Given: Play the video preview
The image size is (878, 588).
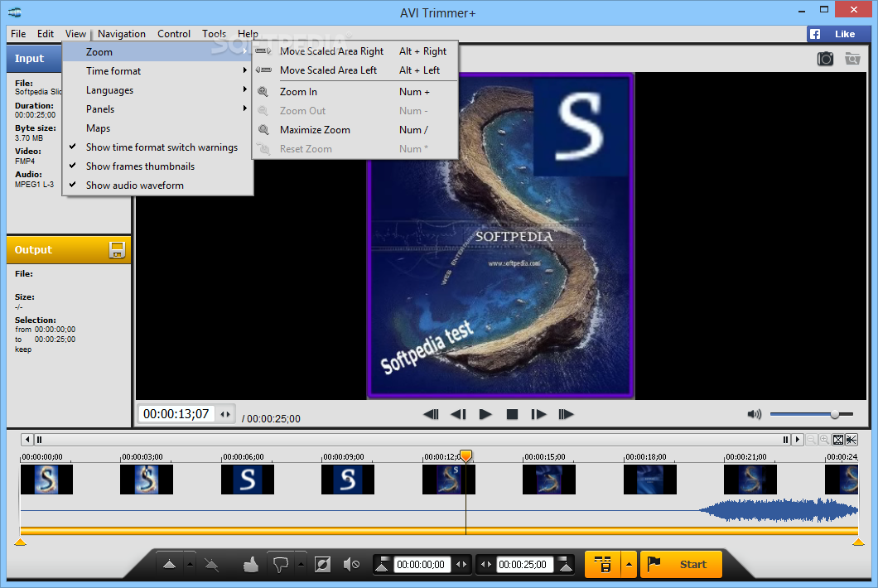Looking at the screenshot, I should [x=485, y=414].
